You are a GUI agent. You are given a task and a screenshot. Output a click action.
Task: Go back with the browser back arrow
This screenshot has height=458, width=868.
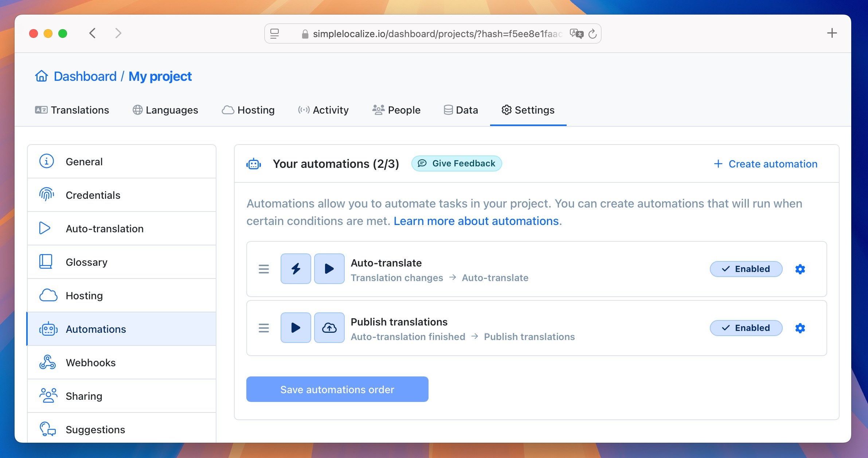pyautogui.click(x=93, y=33)
